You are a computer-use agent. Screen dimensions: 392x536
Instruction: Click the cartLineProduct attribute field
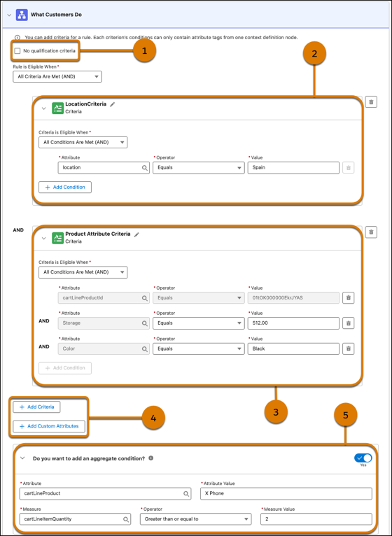tap(106, 493)
